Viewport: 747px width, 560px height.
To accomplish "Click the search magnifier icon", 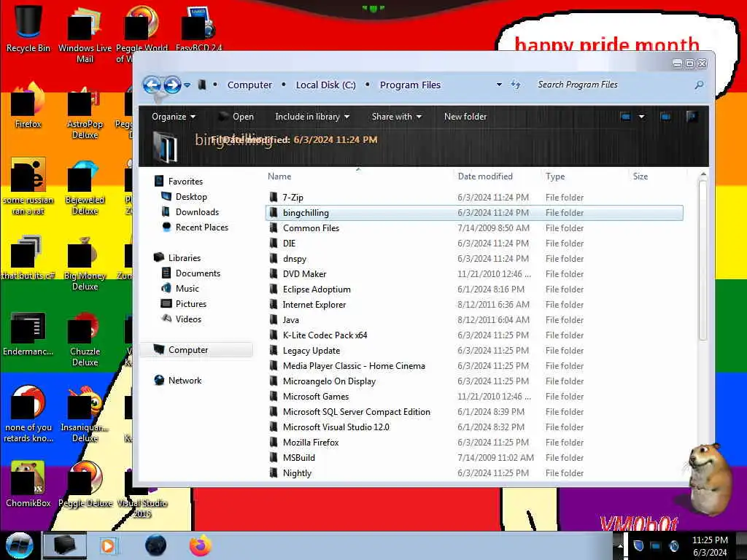I will pyautogui.click(x=699, y=85).
